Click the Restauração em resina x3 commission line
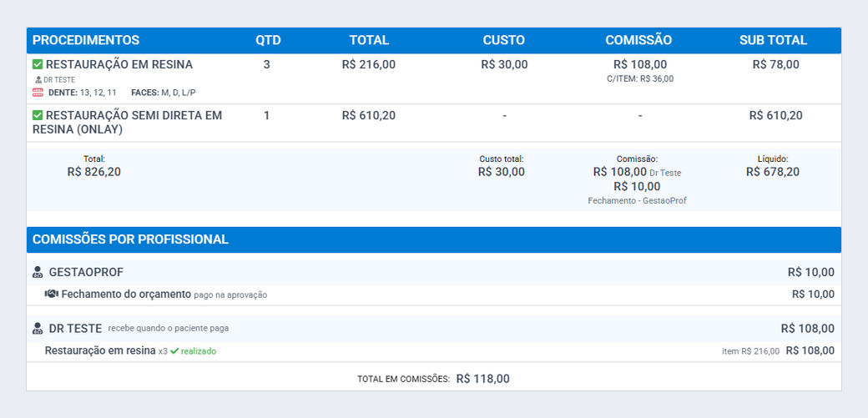 (434, 351)
